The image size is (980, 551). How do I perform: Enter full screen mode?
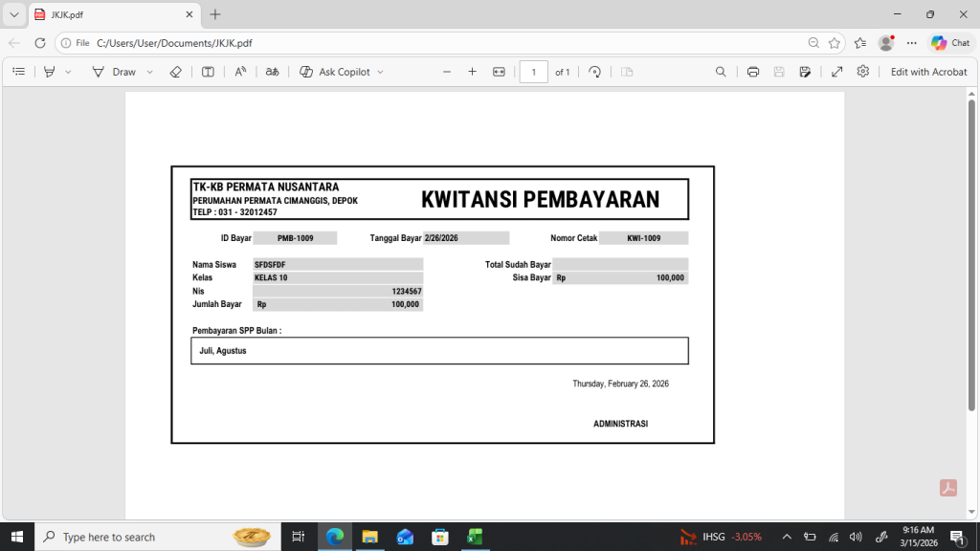(836, 72)
